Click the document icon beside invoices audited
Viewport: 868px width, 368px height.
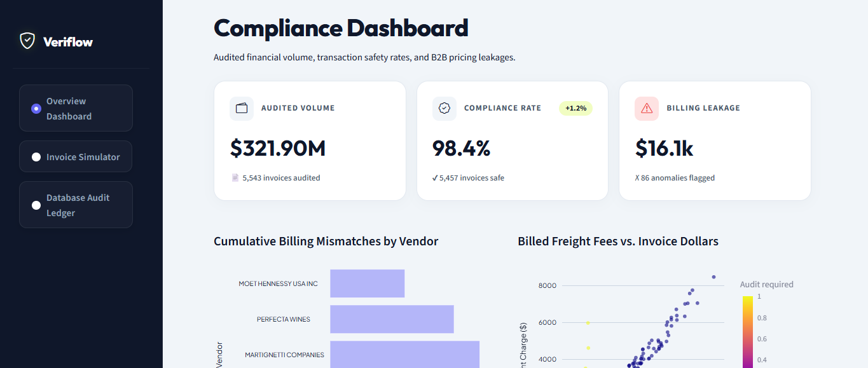click(x=235, y=178)
